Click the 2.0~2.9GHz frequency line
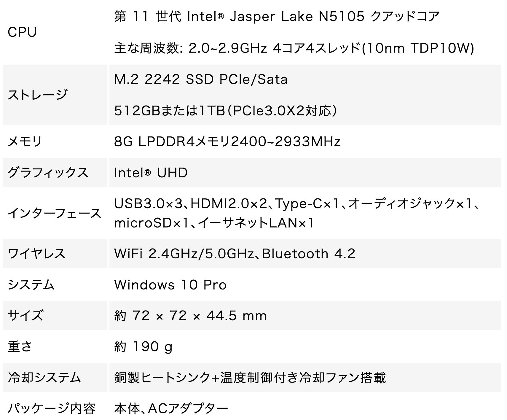Screen dimensions: 507x420 pyautogui.click(x=294, y=48)
